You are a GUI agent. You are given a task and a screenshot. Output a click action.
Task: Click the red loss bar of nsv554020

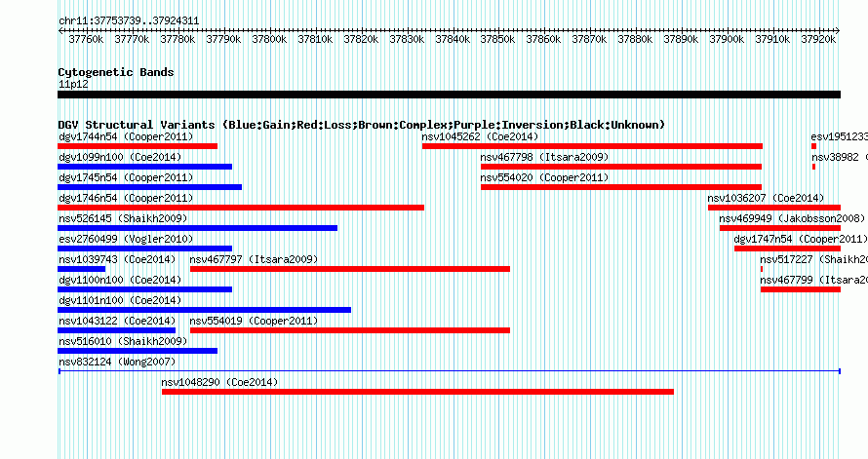point(621,187)
